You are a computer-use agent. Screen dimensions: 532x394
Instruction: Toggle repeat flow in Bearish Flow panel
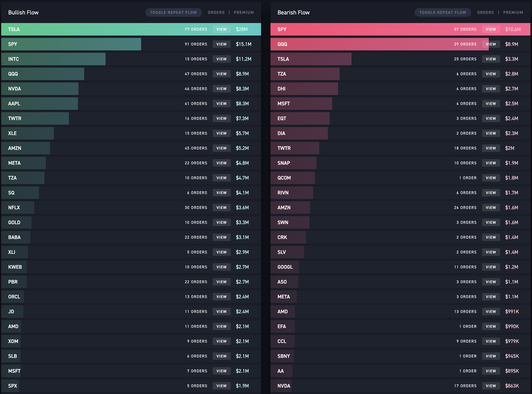(x=442, y=12)
